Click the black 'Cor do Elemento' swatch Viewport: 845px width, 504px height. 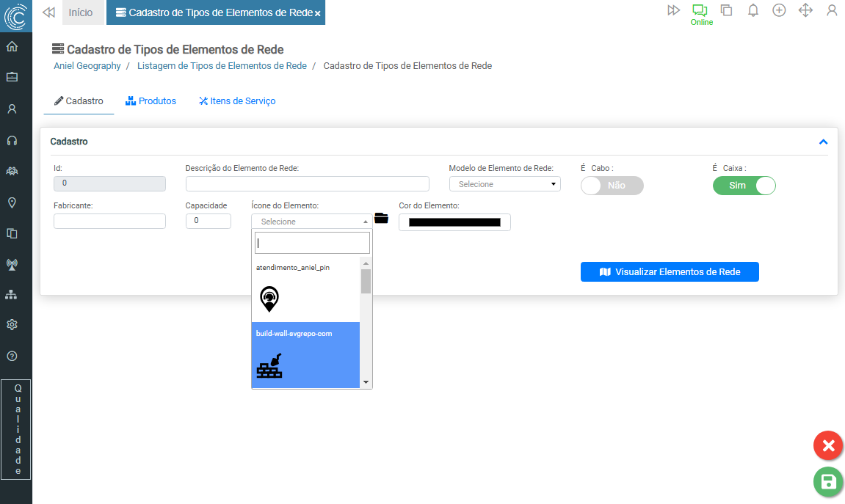click(454, 222)
